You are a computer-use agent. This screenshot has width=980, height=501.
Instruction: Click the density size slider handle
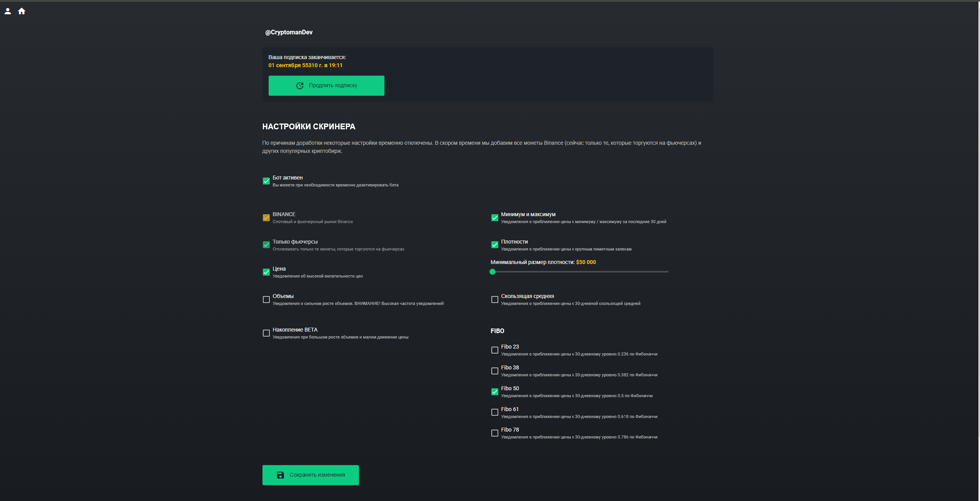point(493,272)
